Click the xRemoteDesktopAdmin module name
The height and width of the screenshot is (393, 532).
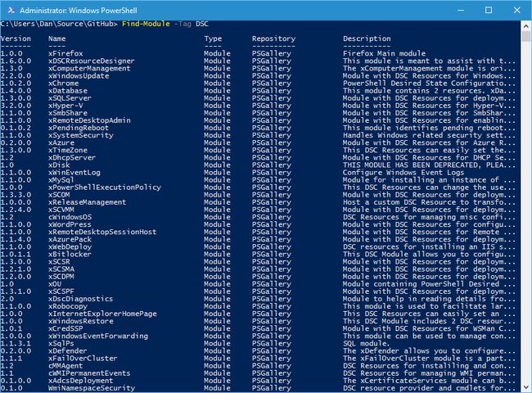[89, 120]
